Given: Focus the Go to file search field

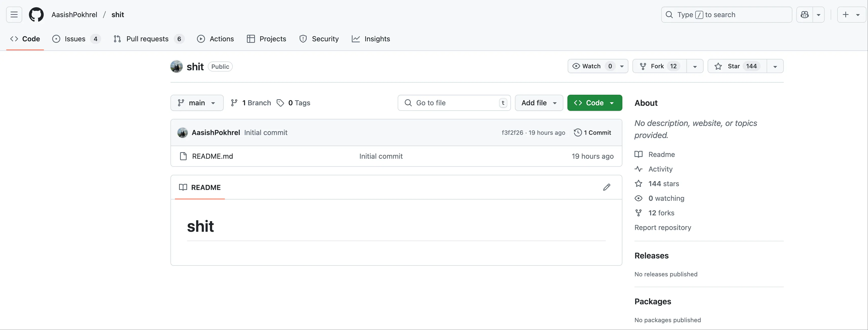Looking at the screenshot, I should (454, 103).
